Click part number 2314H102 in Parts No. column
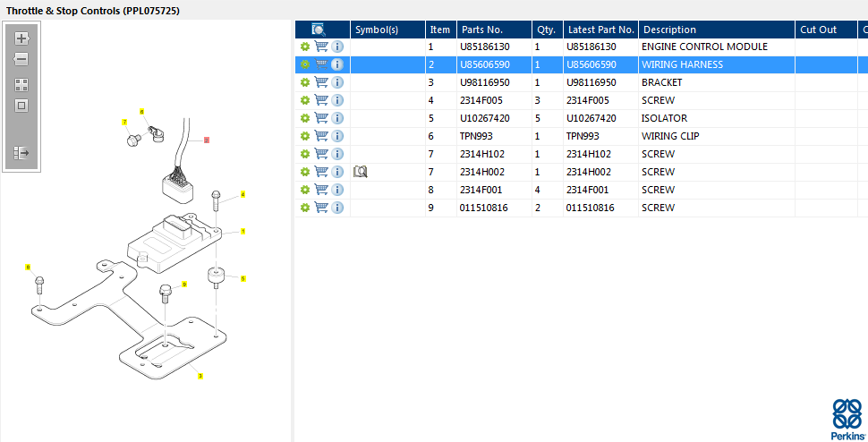 481,154
